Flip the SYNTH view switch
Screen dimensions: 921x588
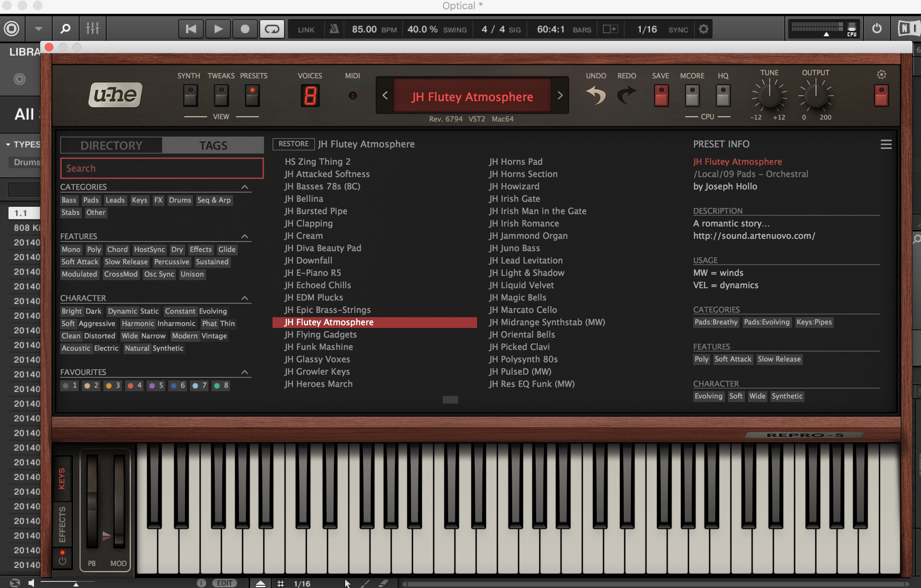tap(190, 96)
